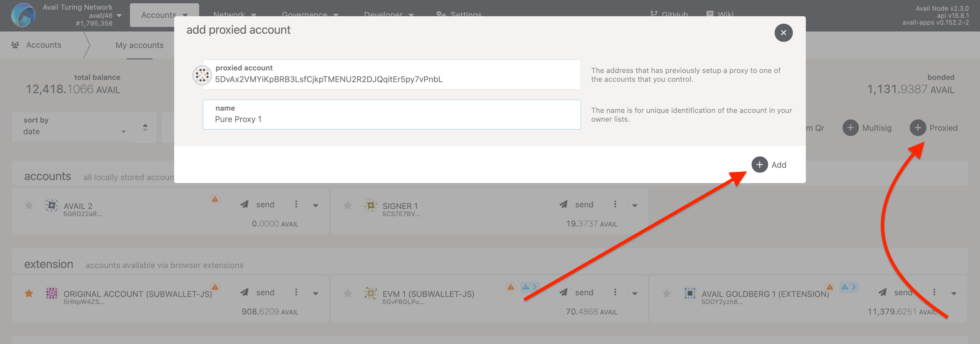Click the Multisig button

coord(867,128)
